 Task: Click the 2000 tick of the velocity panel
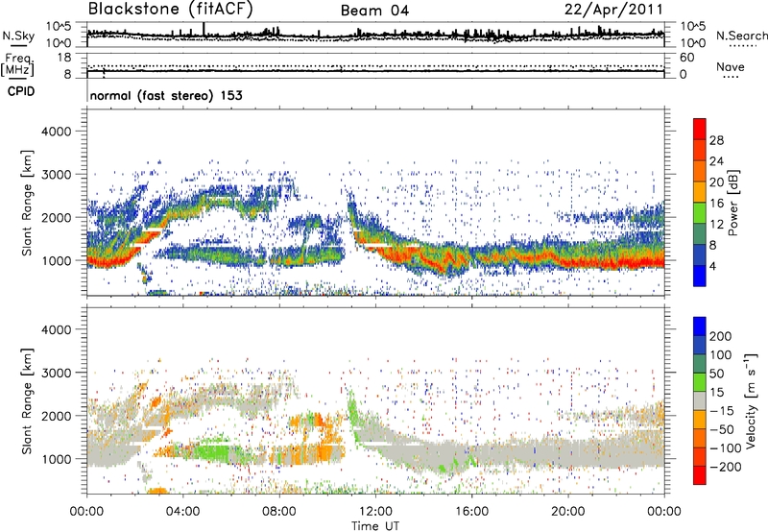pos(57,416)
